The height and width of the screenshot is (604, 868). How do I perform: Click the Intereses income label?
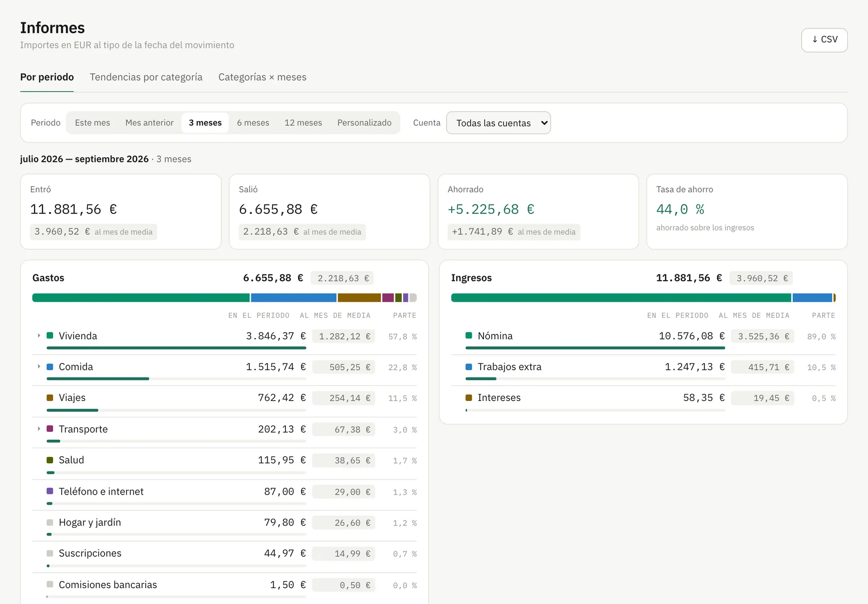coord(499,398)
